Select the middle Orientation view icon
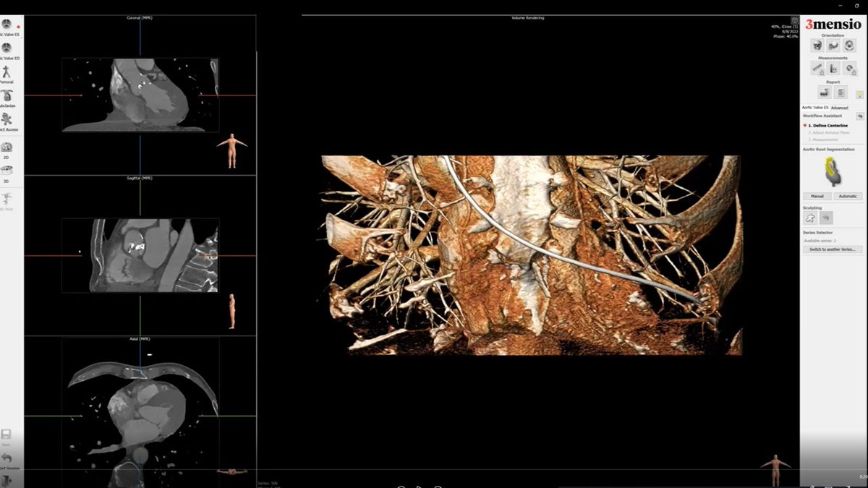 click(x=833, y=45)
